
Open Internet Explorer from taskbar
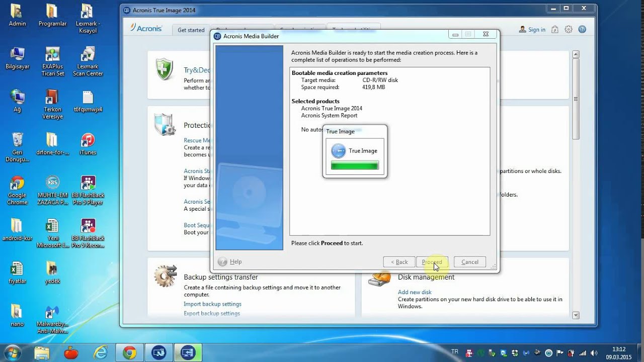[x=100, y=353]
